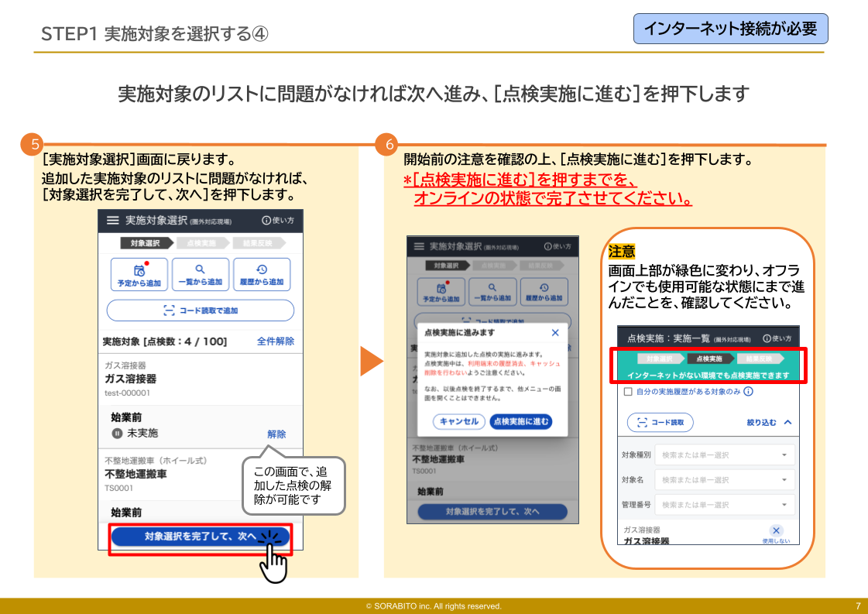Tap 予定から追加 calendar icon with red dot
This screenshot has height=614, width=868.
pyautogui.click(x=139, y=270)
